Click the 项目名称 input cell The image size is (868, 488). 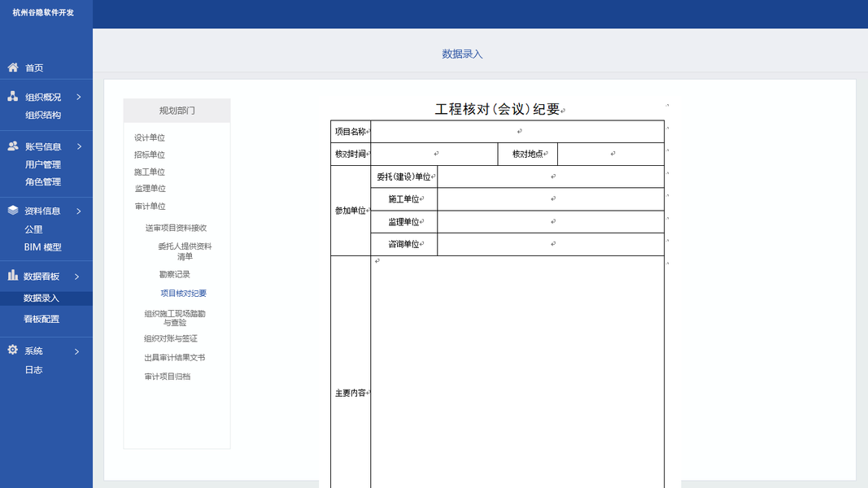click(517, 132)
